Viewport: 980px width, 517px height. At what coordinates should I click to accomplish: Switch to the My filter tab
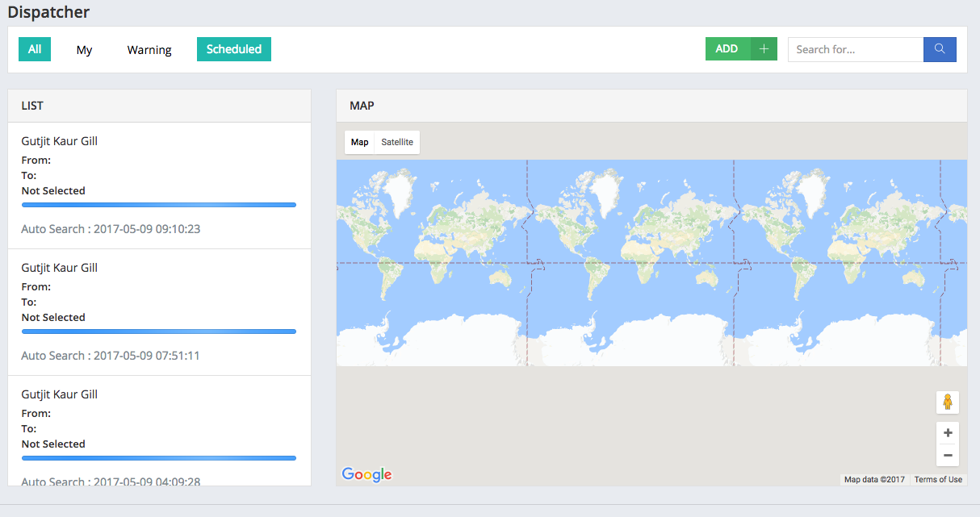84,49
